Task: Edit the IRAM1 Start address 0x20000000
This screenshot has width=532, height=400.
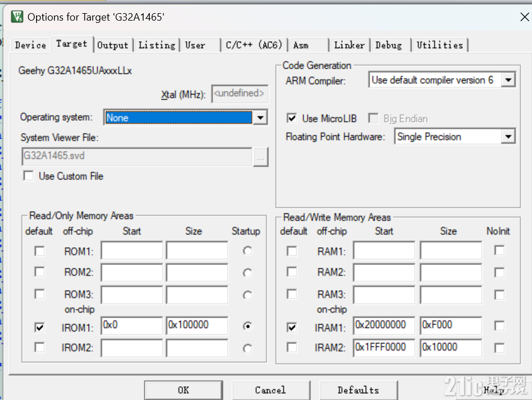Action: click(x=384, y=326)
